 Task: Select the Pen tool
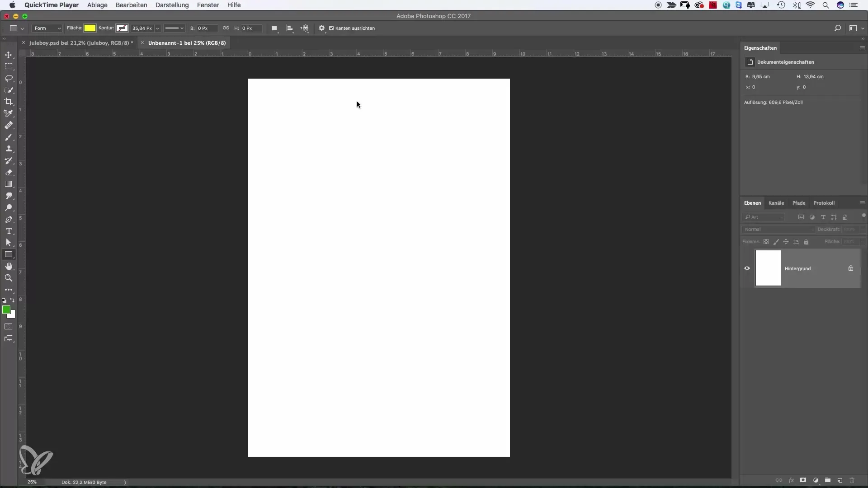(x=9, y=219)
